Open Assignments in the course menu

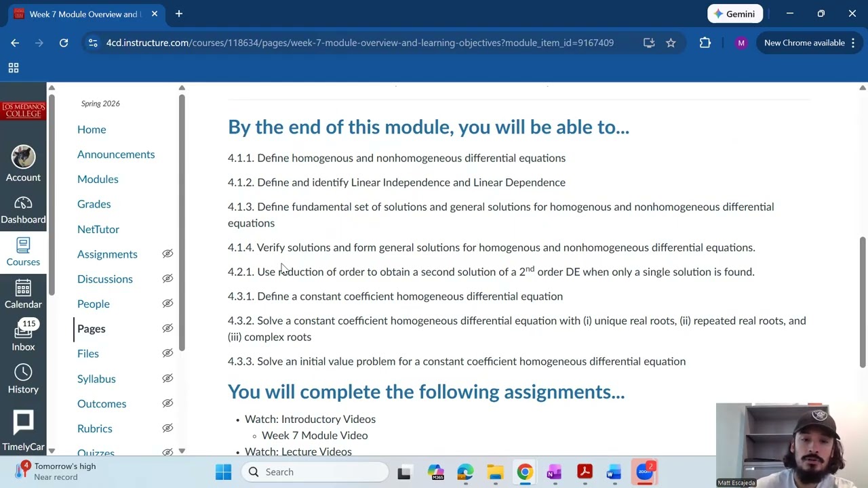[107, 254]
